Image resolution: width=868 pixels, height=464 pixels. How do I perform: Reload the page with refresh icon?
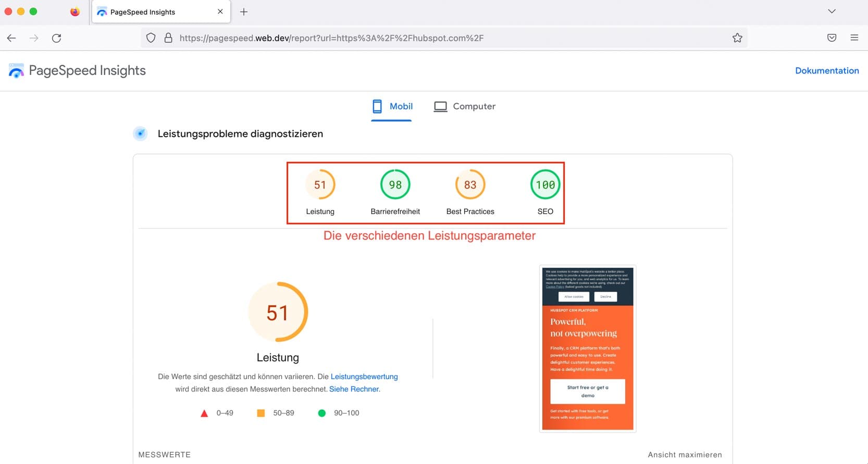click(56, 38)
